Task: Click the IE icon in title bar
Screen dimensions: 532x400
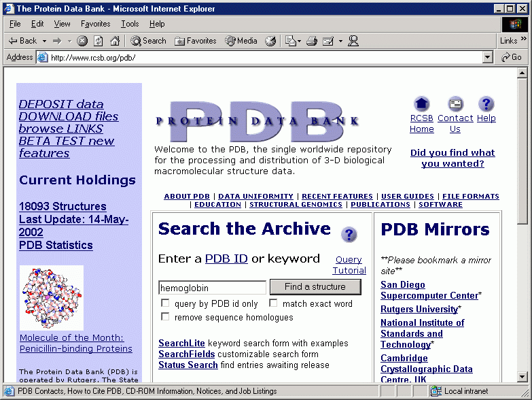Action: (x=9, y=8)
